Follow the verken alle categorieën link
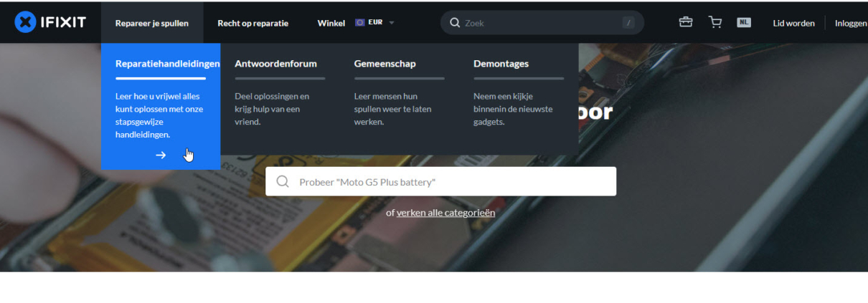Viewport: 868px width, 303px height. coord(445,213)
